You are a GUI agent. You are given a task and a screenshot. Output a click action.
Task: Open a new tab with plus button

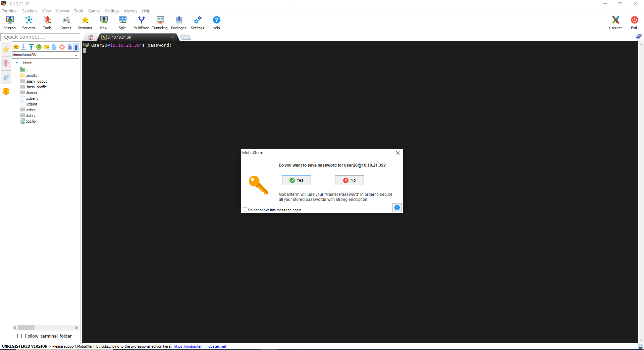185,37
